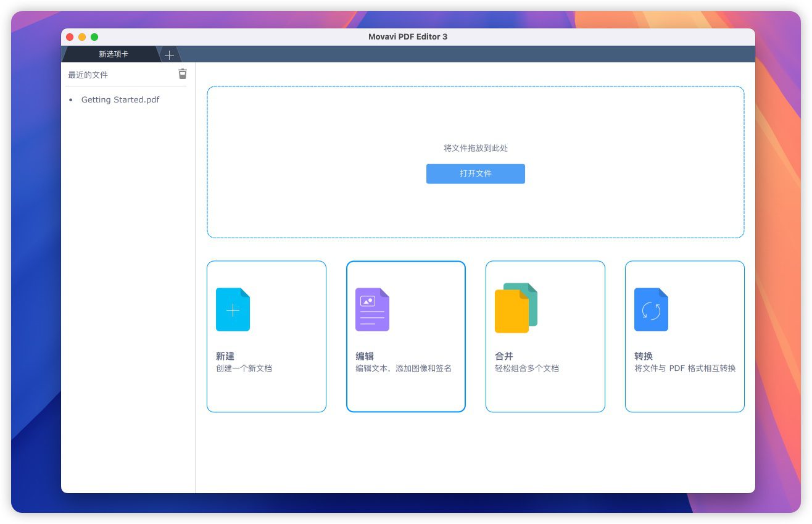The image size is (812, 524).
Task: Click the 编辑 card title
Action: click(x=365, y=356)
